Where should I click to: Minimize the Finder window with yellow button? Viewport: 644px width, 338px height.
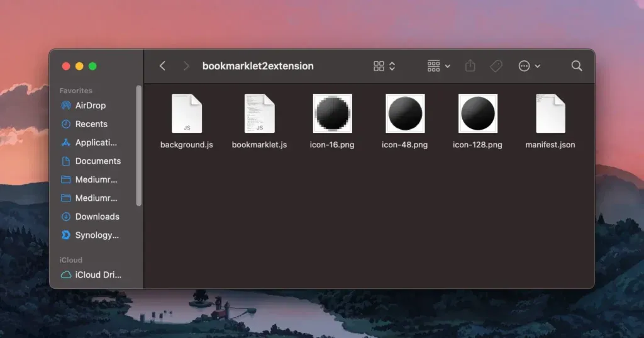tap(79, 66)
